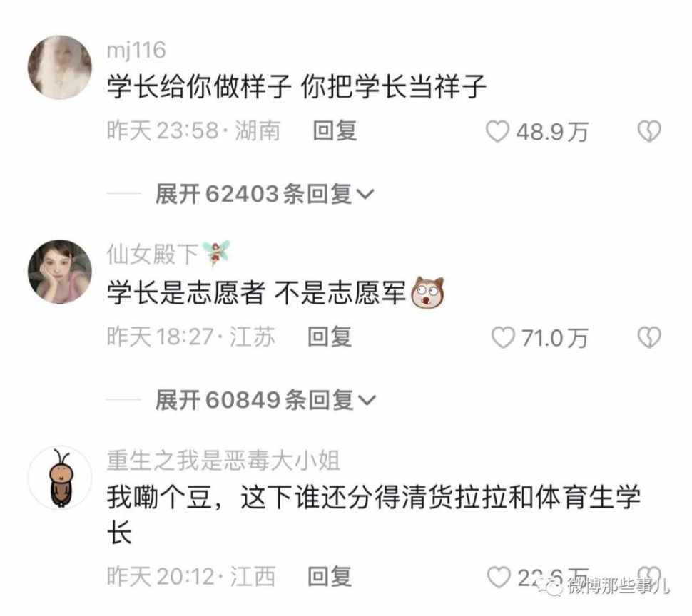Like the 重生之我是恶毒大小姐 comment
This screenshot has width=692, height=616.
pyautogui.click(x=499, y=577)
